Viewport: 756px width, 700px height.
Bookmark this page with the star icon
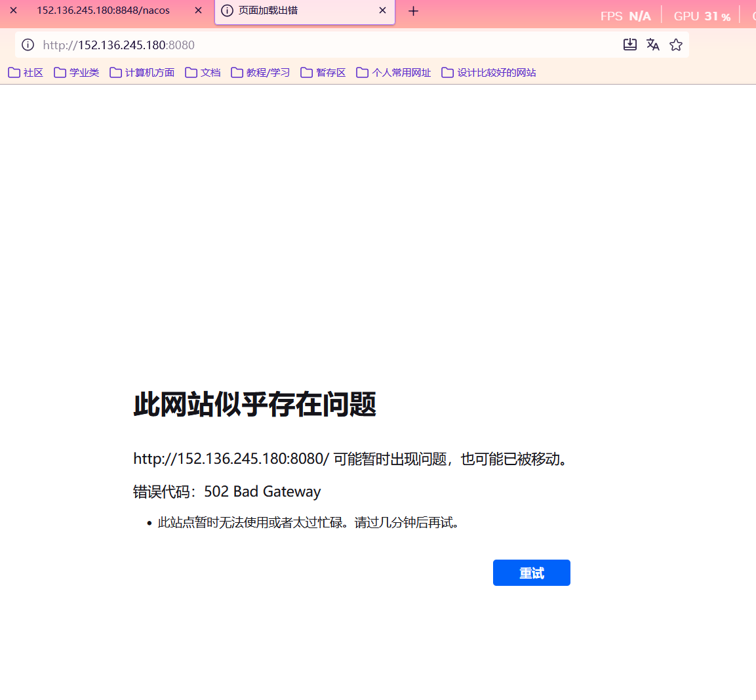tap(676, 45)
